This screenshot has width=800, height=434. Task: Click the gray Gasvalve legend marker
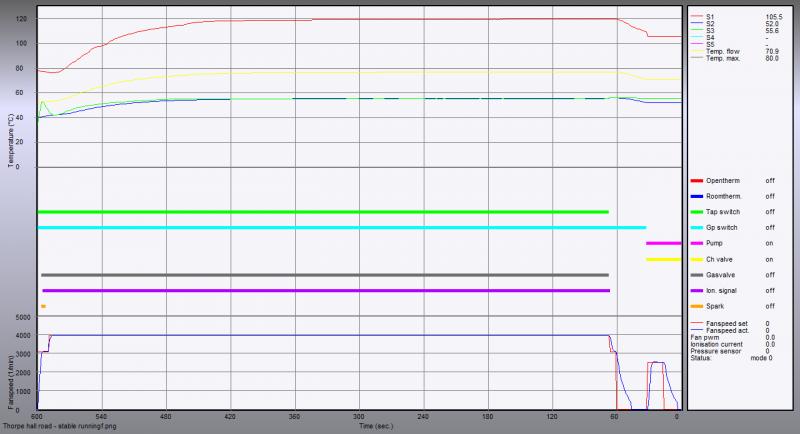coord(696,274)
